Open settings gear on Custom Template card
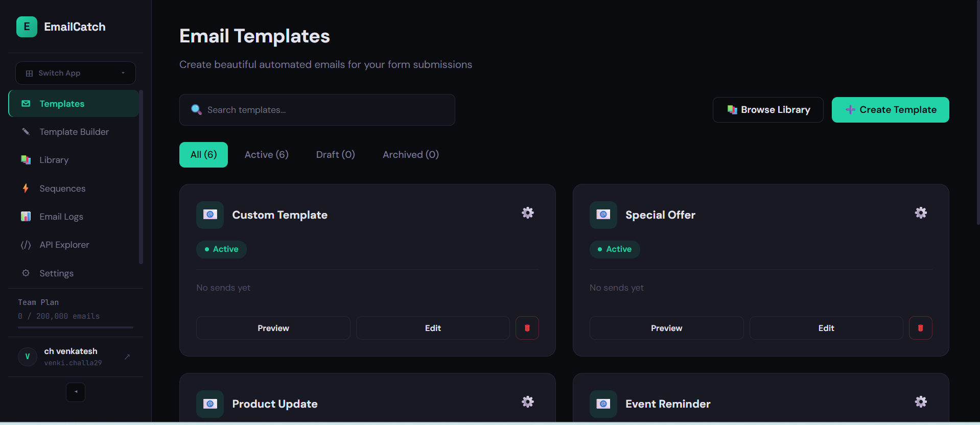980x425 pixels. [x=527, y=213]
